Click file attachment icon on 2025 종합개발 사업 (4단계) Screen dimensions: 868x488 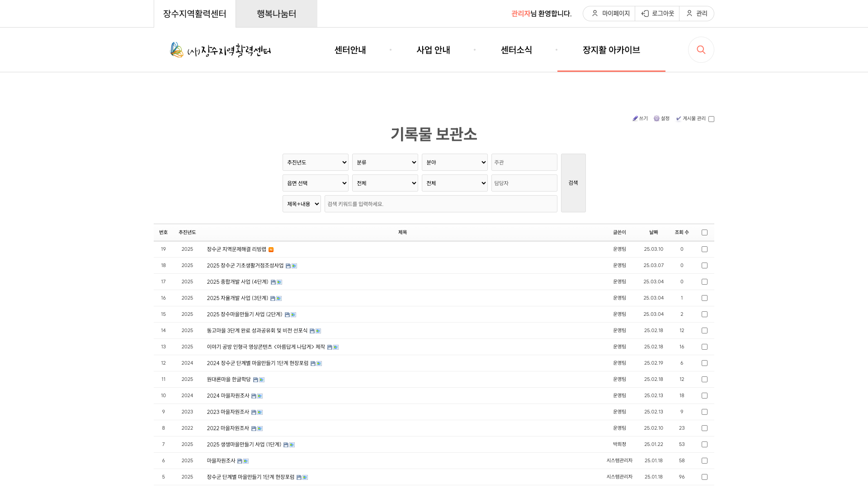tap(273, 282)
